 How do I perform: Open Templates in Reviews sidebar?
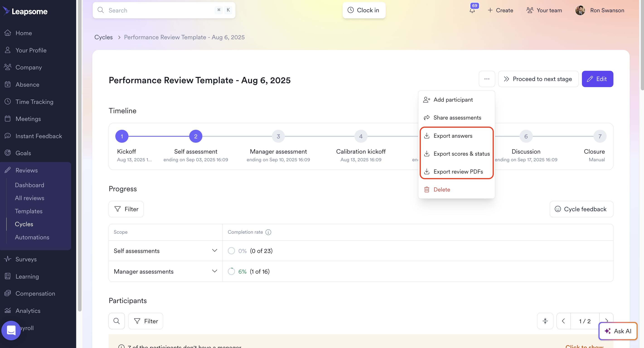pos(29,211)
